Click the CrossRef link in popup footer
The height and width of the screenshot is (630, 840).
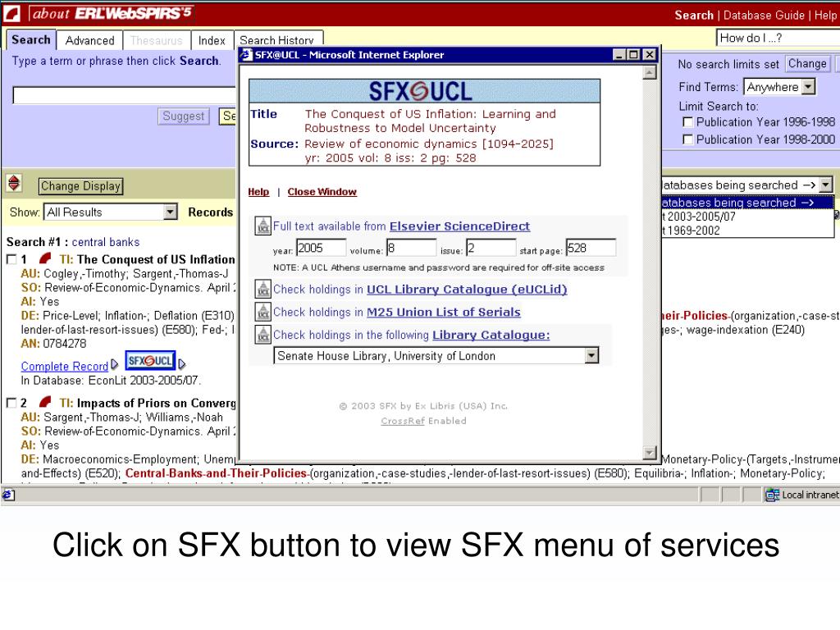(403, 421)
